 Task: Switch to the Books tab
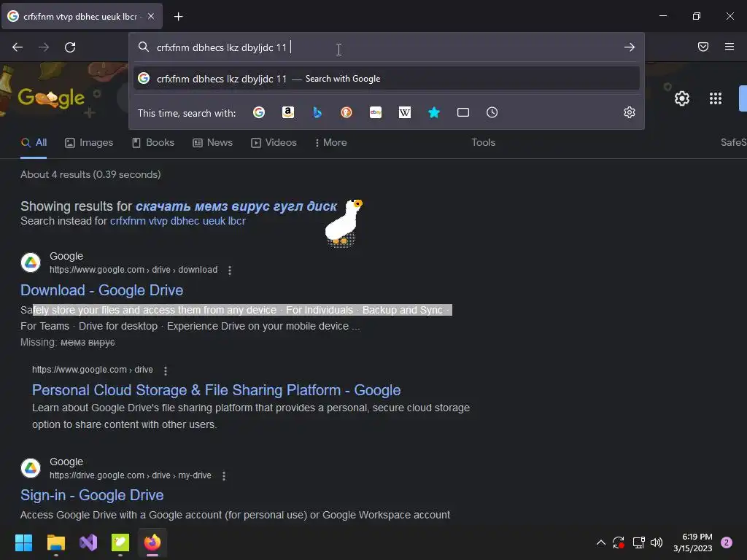point(153,143)
